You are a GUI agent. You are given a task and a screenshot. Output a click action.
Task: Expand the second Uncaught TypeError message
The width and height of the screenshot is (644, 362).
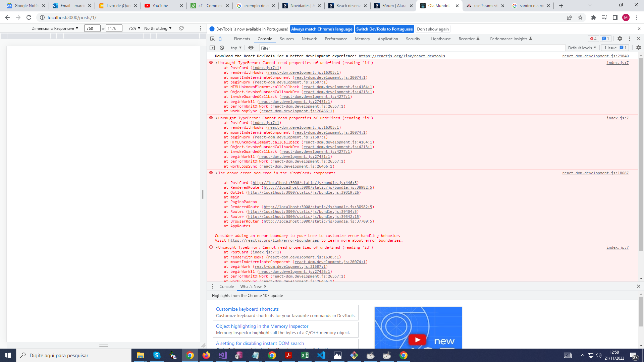coord(216,118)
